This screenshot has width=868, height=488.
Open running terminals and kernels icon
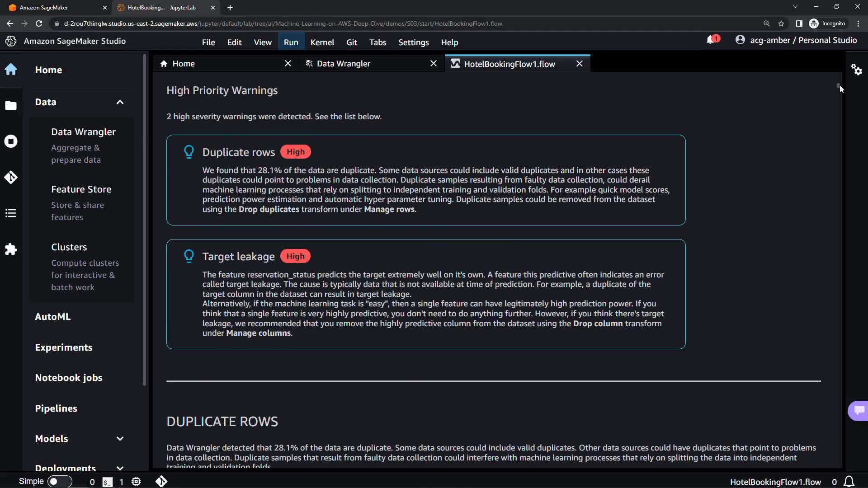point(11,141)
